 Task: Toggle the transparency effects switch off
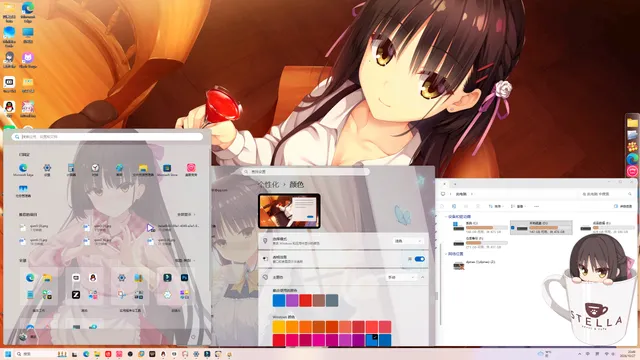coord(419,259)
